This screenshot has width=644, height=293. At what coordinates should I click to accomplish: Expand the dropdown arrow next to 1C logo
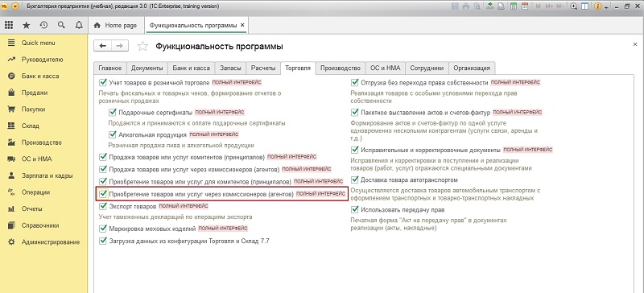[15, 6]
